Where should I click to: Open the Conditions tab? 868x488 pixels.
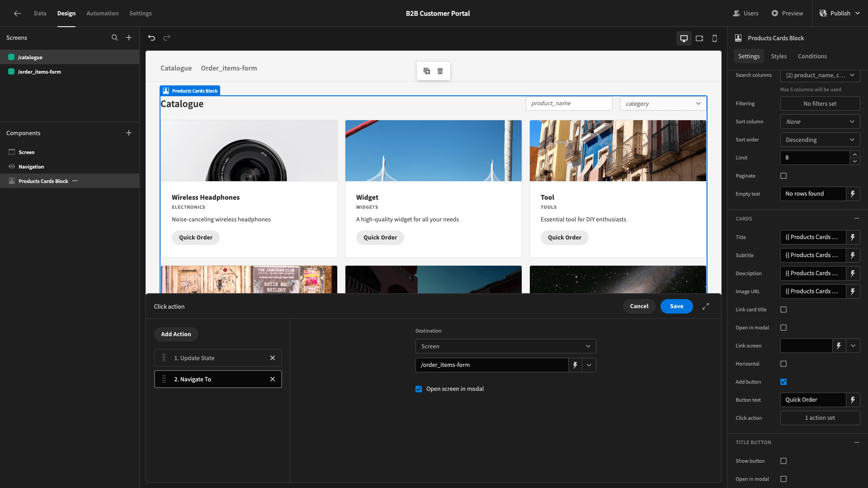pyautogui.click(x=812, y=56)
